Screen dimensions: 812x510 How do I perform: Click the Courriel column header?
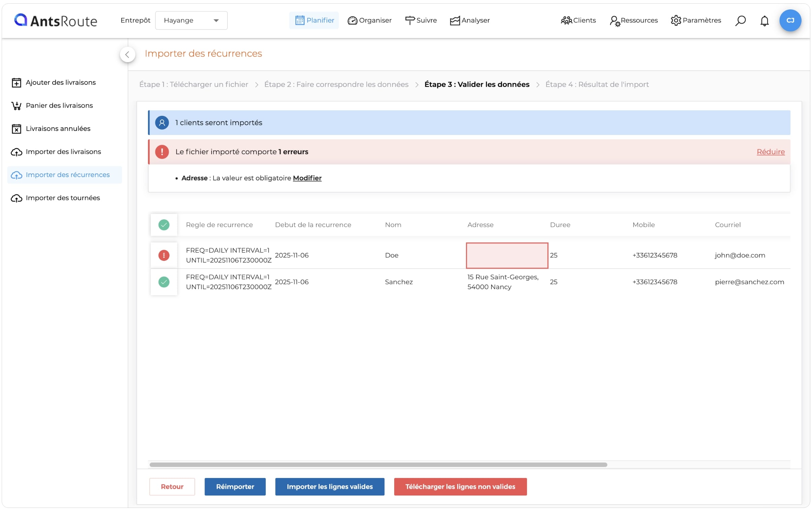point(728,225)
